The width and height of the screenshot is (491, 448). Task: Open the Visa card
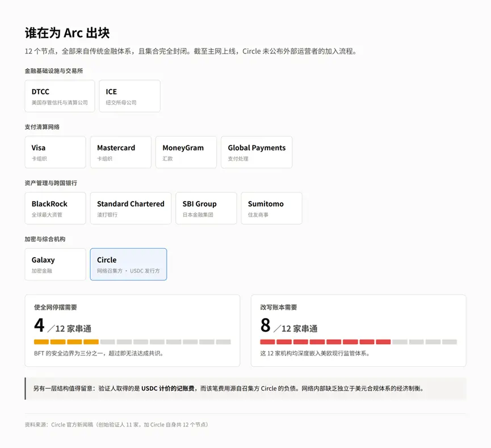55,152
